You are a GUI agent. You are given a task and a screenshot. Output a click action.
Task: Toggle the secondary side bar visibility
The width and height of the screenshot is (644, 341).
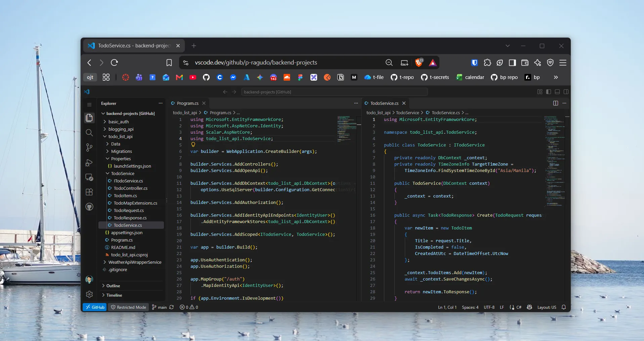[x=566, y=92]
